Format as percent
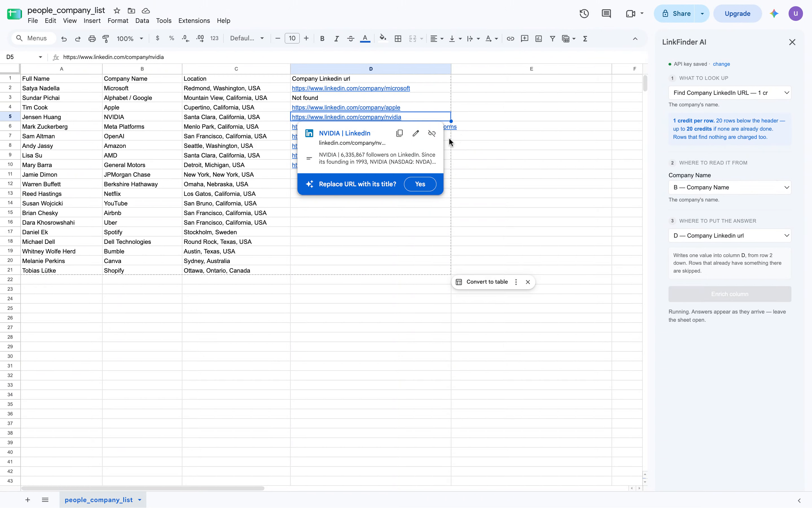 171,38
